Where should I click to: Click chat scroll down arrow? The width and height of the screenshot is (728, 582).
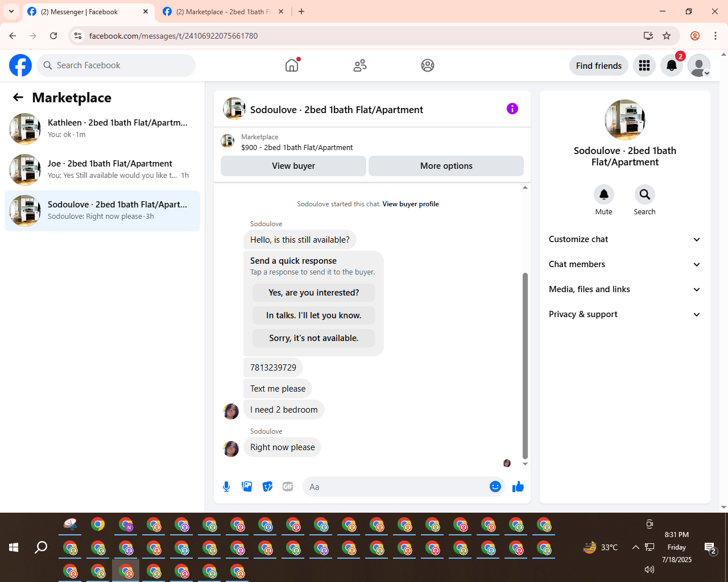(x=525, y=464)
